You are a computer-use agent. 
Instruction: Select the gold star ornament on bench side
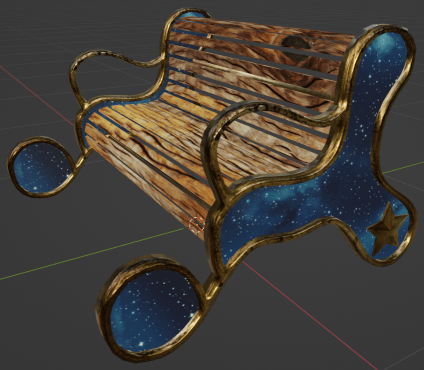pos(387,229)
